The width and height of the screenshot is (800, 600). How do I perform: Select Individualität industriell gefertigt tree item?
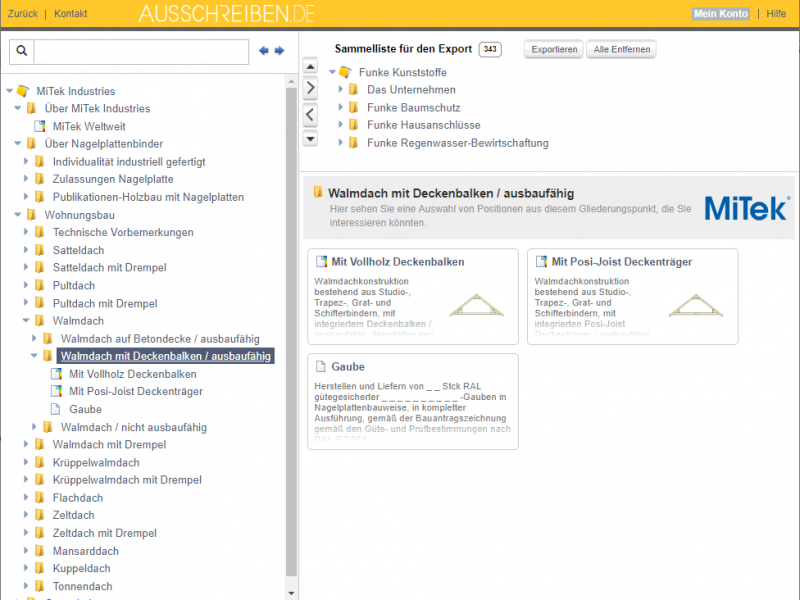tap(129, 162)
